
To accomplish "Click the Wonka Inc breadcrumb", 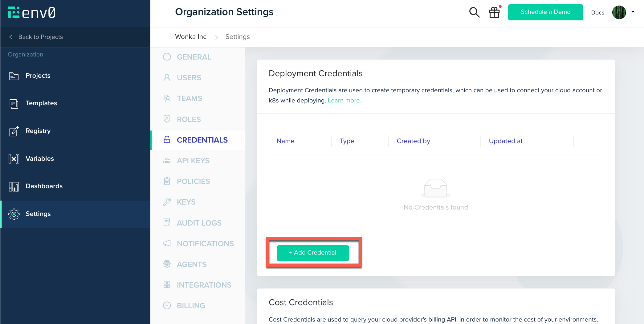I will 190,37.
